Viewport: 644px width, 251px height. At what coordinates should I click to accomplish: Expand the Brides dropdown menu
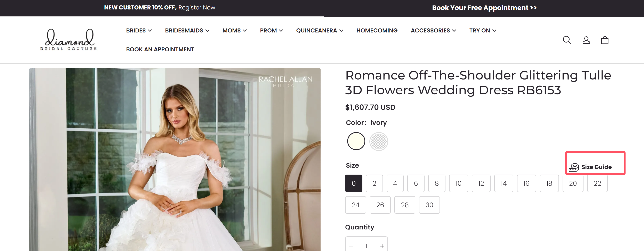click(x=139, y=31)
